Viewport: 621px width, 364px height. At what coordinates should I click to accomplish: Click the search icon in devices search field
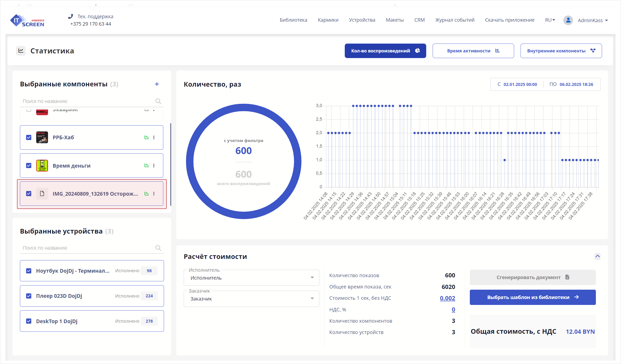click(159, 248)
